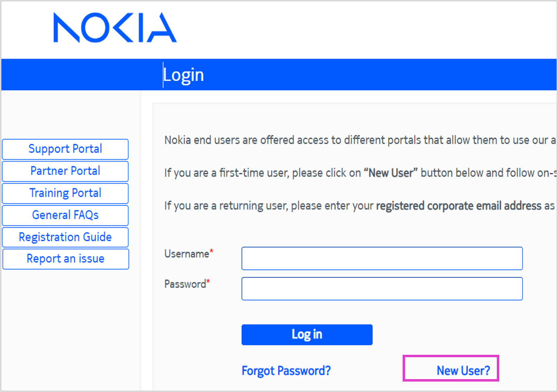Click the New User? link
The width and height of the screenshot is (558, 392).
pos(463,371)
